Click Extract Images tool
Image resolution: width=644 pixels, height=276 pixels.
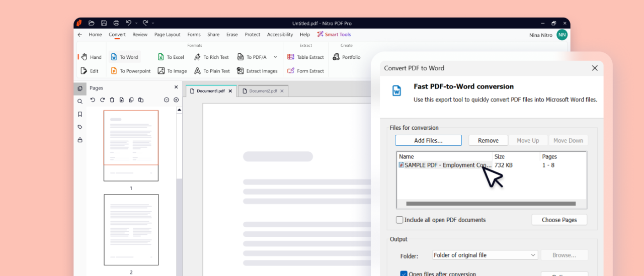[x=257, y=71]
